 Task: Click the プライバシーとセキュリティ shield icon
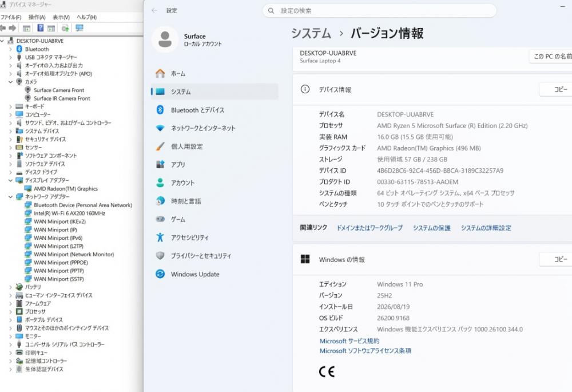click(x=160, y=255)
